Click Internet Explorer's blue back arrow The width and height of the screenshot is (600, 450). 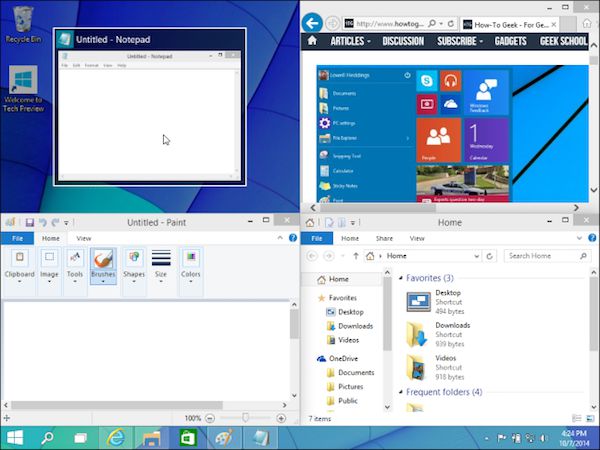coord(313,22)
